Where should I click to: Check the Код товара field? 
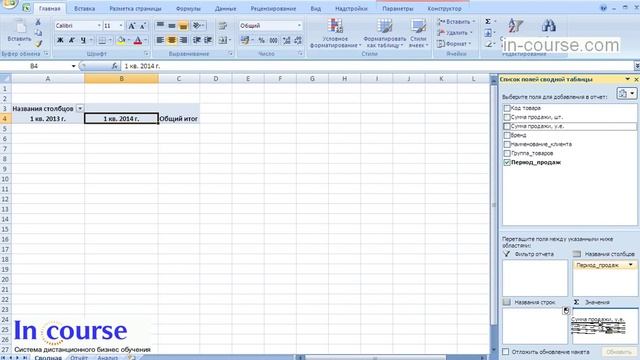(x=507, y=108)
